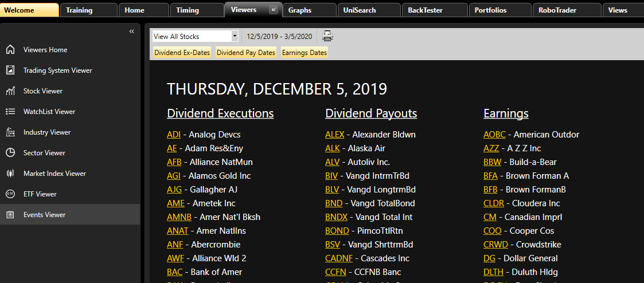Image resolution: width=644 pixels, height=283 pixels.
Task: Click the CRWD Crowdstrike ticker link
Action: 496,245
